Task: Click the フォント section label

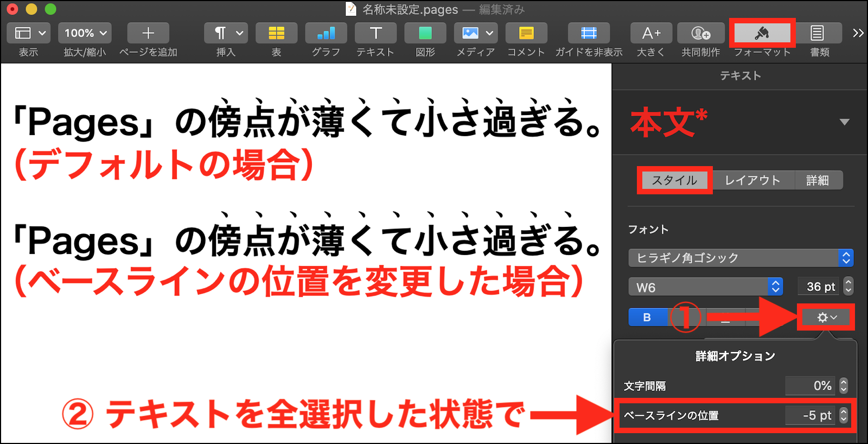Action: (x=648, y=229)
